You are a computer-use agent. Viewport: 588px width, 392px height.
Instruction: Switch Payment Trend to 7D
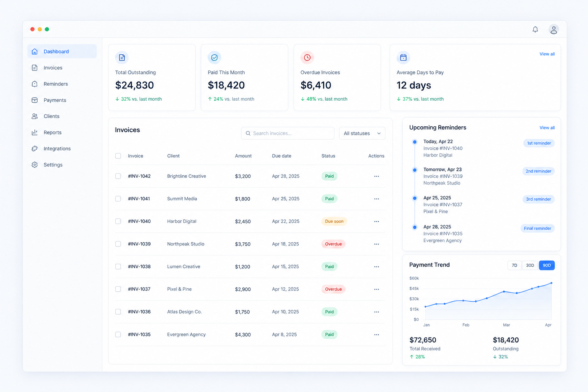pyautogui.click(x=514, y=265)
